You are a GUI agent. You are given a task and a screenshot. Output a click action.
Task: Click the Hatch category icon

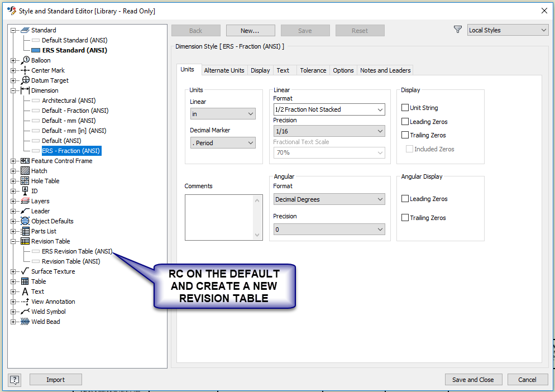pyautogui.click(x=25, y=171)
